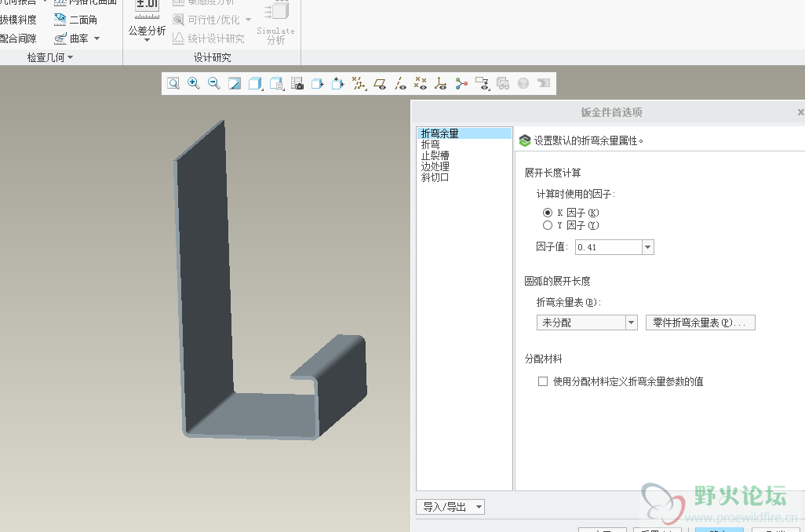Click the Zoom Out magnifier icon
The height and width of the screenshot is (532, 805).
pyautogui.click(x=214, y=83)
